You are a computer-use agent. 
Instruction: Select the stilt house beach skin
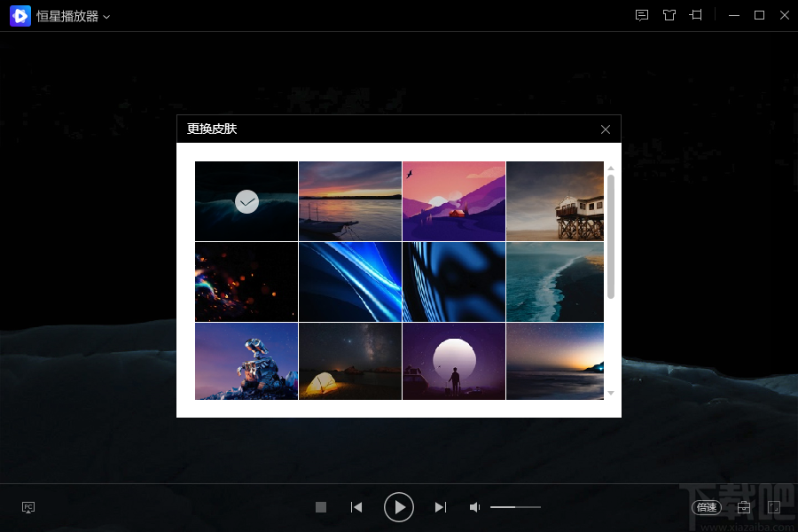[555, 201]
